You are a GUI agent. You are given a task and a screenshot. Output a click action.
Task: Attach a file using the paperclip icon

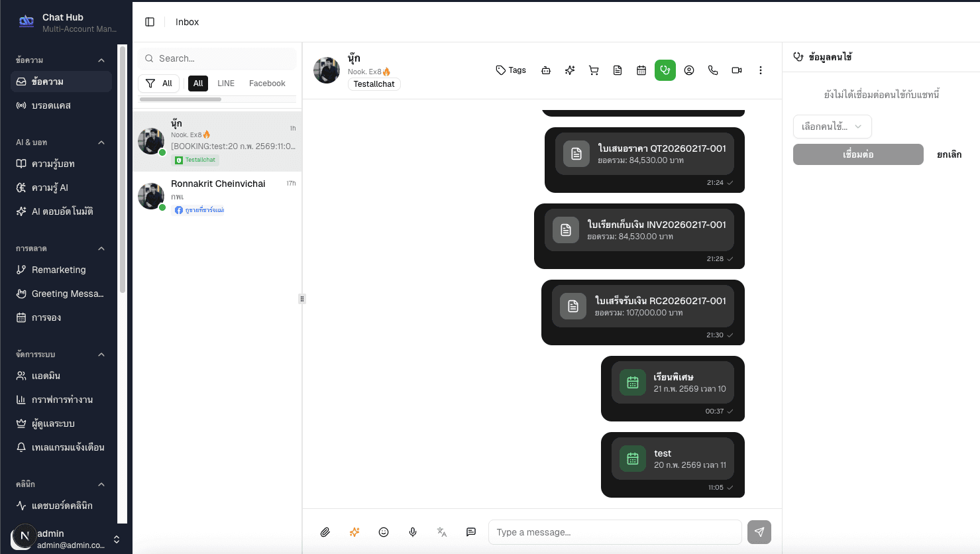(325, 532)
